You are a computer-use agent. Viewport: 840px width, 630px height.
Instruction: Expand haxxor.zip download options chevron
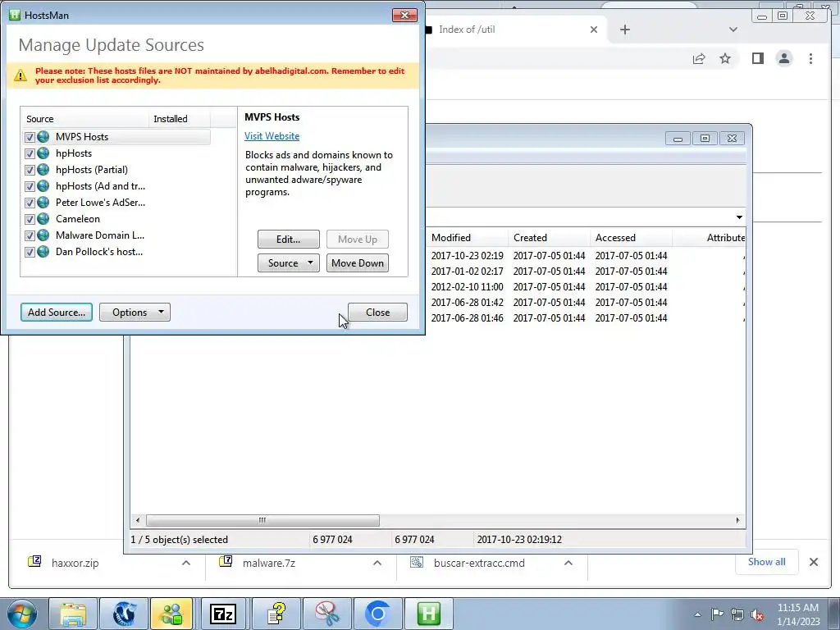tap(186, 563)
